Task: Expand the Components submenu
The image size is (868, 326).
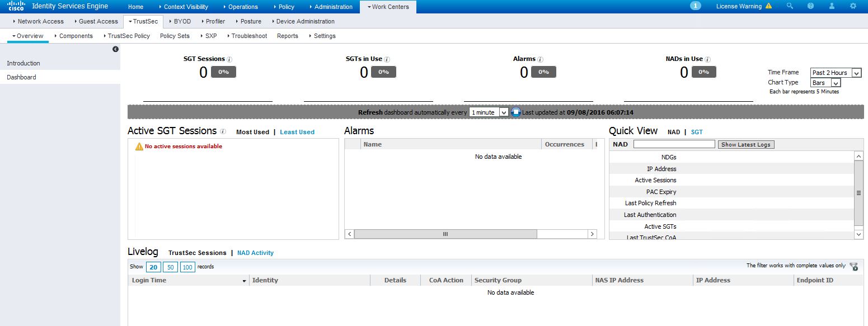Action: [74, 36]
